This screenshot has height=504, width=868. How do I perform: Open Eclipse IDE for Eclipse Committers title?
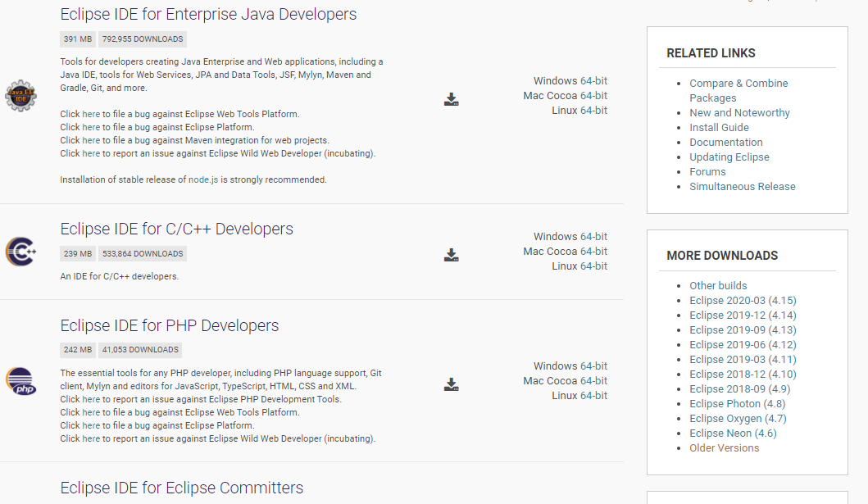point(182,488)
